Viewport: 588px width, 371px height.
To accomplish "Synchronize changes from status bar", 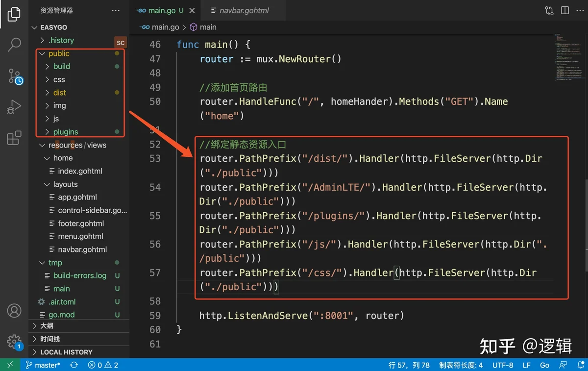I will click(74, 365).
